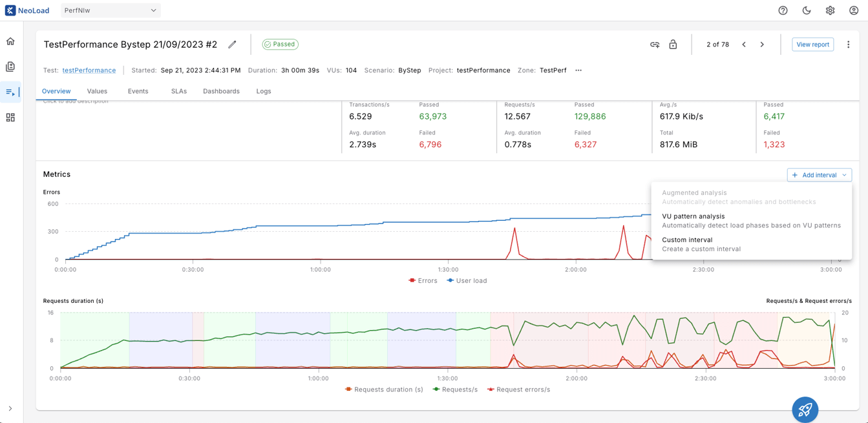Click the pencil icon to rename result
The width and height of the screenshot is (868, 423).
(232, 45)
